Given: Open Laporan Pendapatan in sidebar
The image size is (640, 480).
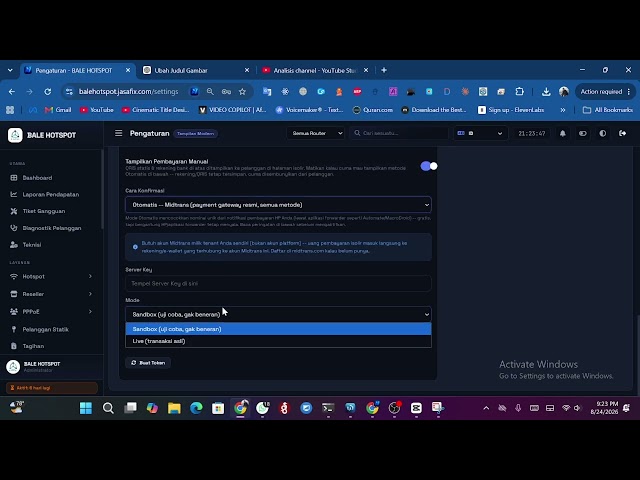Looking at the screenshot, I should [51, 194].
